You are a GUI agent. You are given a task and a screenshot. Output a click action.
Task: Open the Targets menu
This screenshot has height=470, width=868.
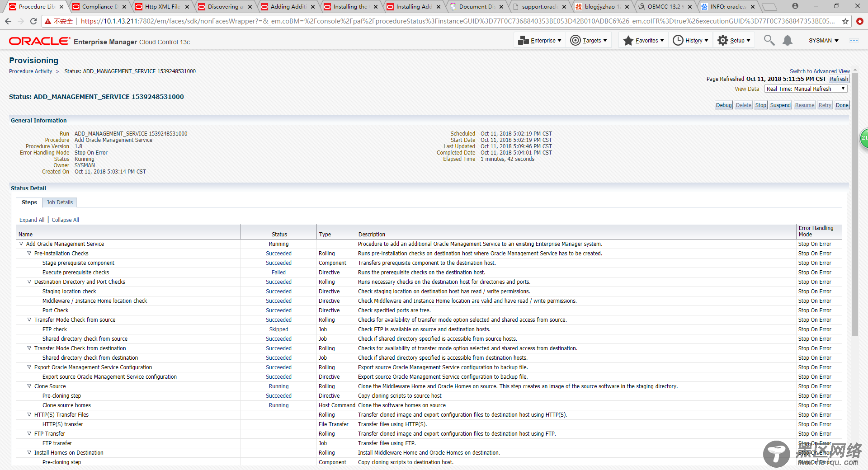tap(589, 40)
